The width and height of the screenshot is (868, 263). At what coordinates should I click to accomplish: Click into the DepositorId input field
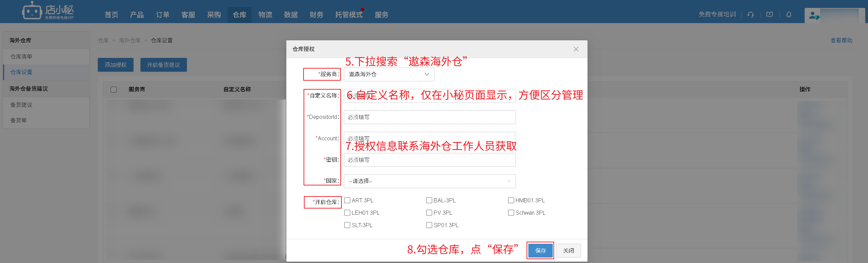[429, 117]
